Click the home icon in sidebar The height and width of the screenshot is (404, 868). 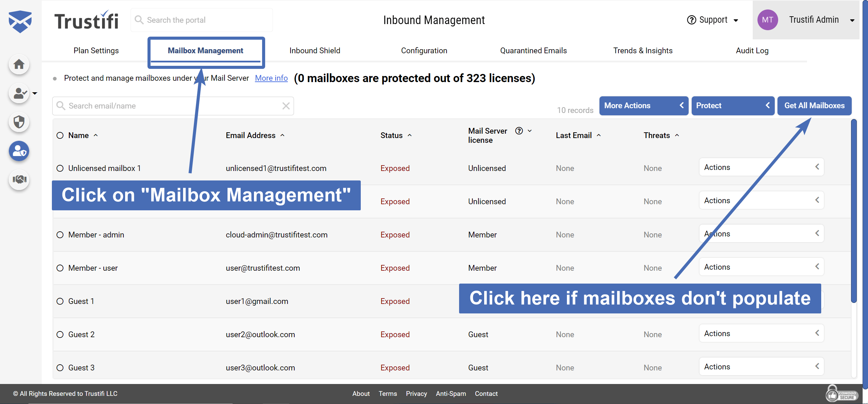click(19, 64)
